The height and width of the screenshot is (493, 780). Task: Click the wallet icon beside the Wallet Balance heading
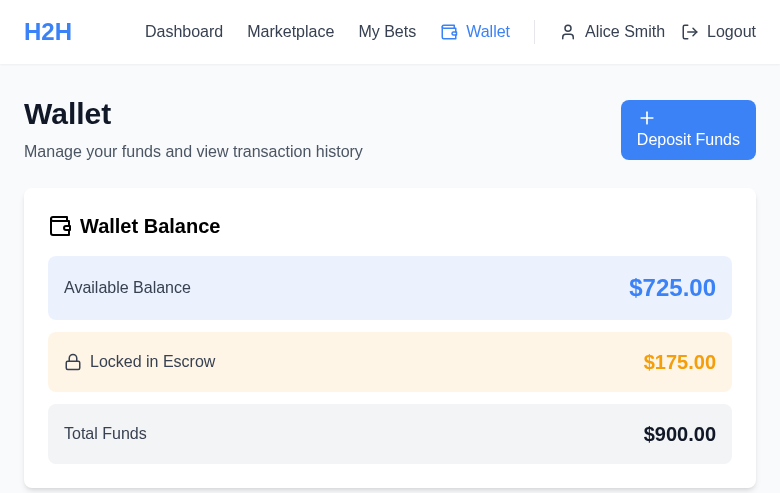point(60,226)
